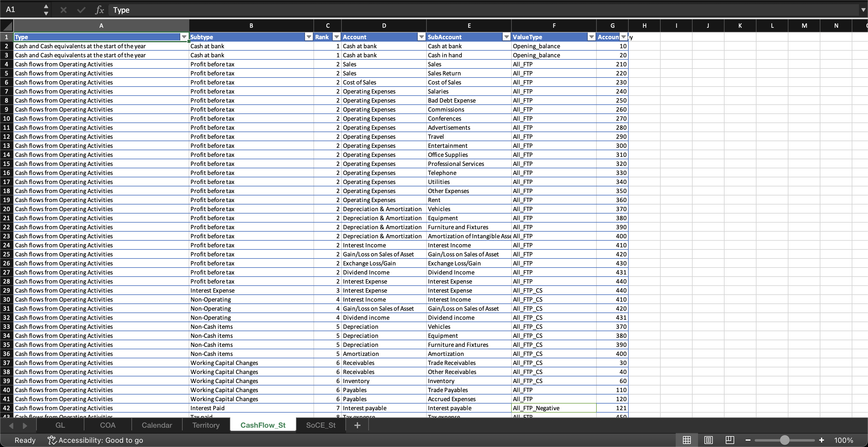Switch to the Territory sheet tab

(x=206, y=425)
